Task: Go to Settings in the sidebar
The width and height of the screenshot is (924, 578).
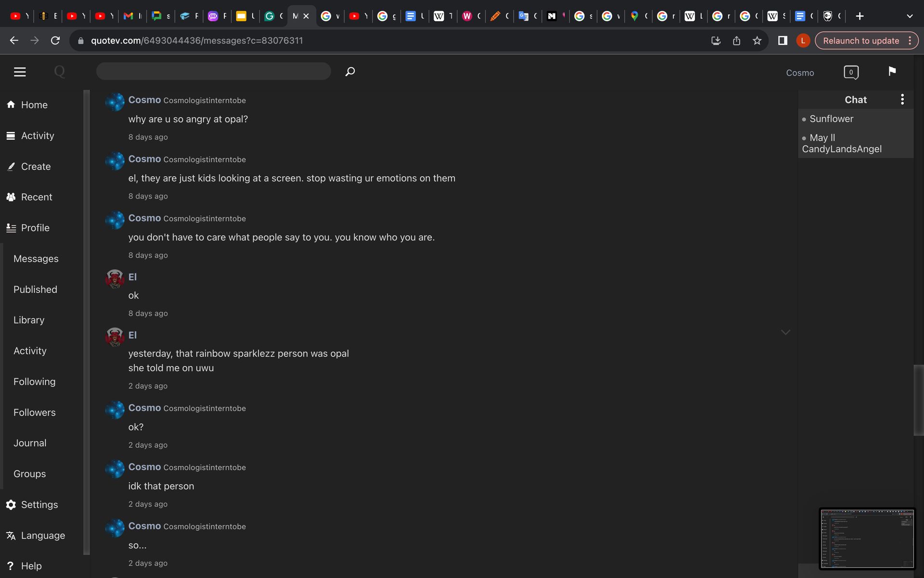Action: pos(39,505)
